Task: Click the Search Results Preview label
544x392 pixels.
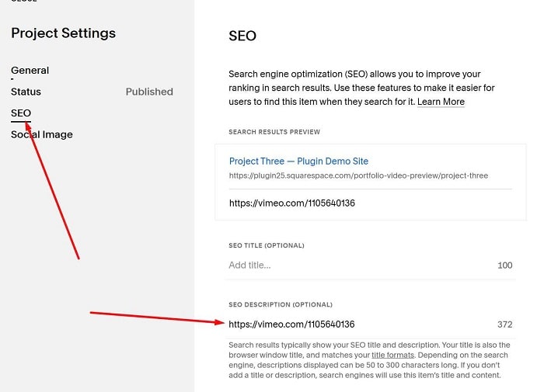Action: click(x=274, y=132)
